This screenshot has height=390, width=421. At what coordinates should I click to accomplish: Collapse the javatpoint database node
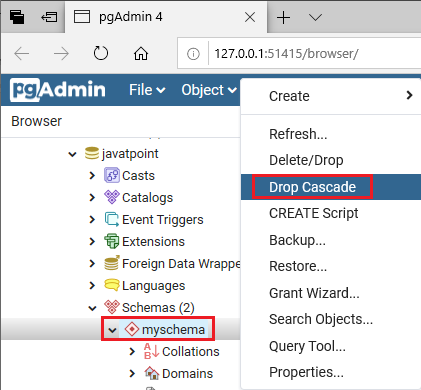(72, 154)
